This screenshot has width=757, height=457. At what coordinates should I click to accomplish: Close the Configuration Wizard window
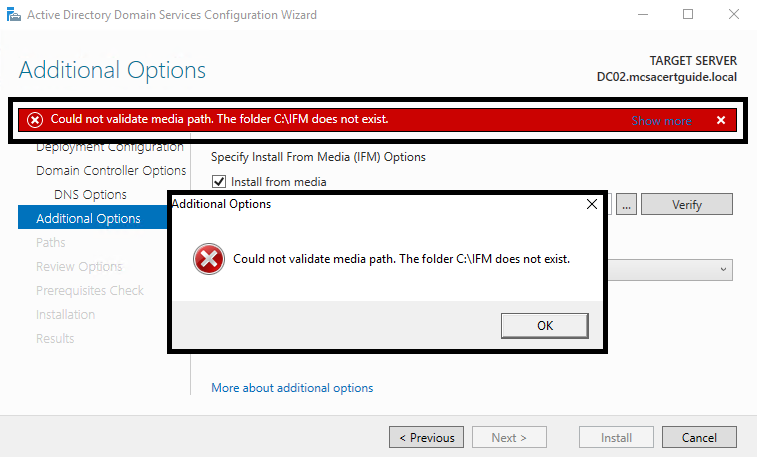734,14
